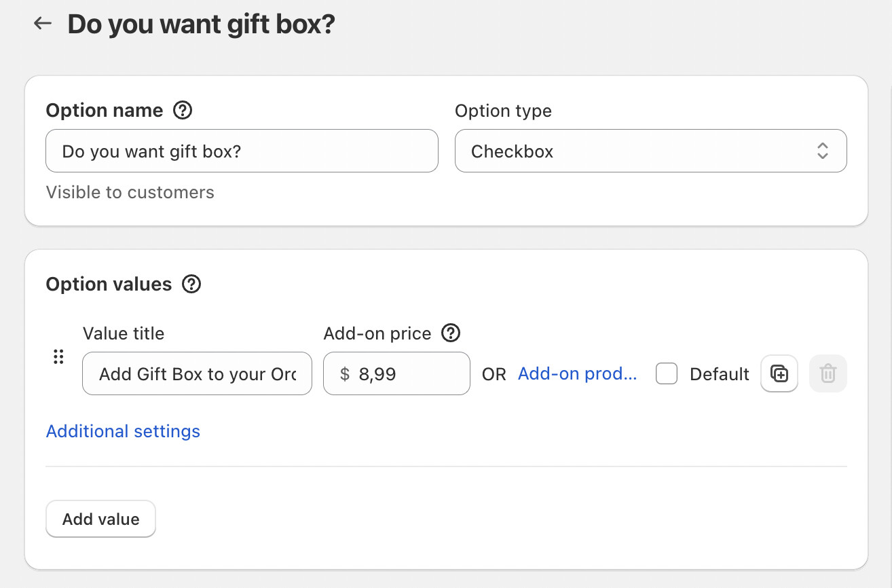Delete the value with the trash icon
The width and height of the screenshot is (892, 588).
point(828,373)
